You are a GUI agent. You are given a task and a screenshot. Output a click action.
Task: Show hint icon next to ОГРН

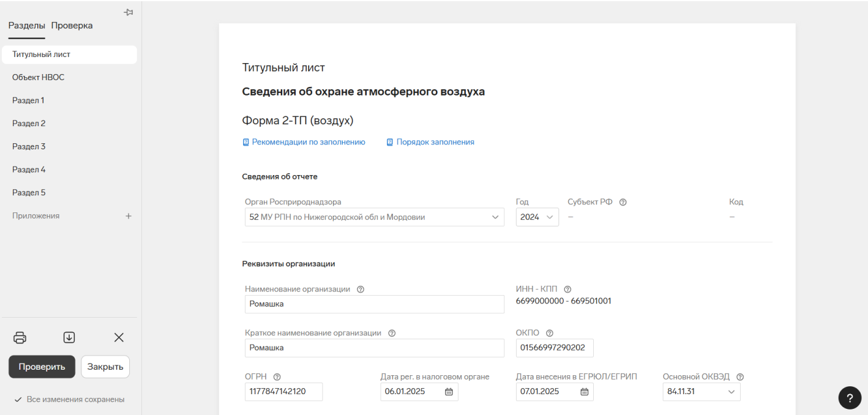click(277, 377)
